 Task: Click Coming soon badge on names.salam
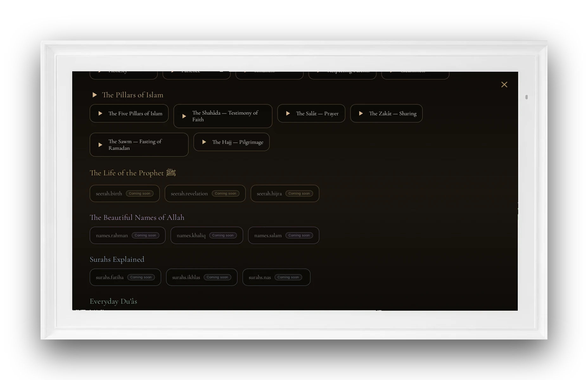(x=299, y=235)
